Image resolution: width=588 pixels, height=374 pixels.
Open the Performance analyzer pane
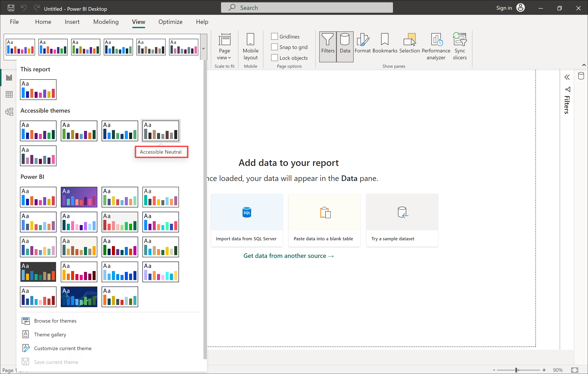pyautogui.click(x=436, y=46)
